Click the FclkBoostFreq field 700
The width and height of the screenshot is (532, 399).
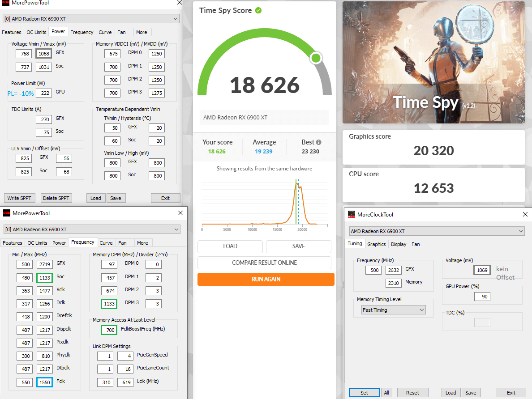[x=109, y=330]
